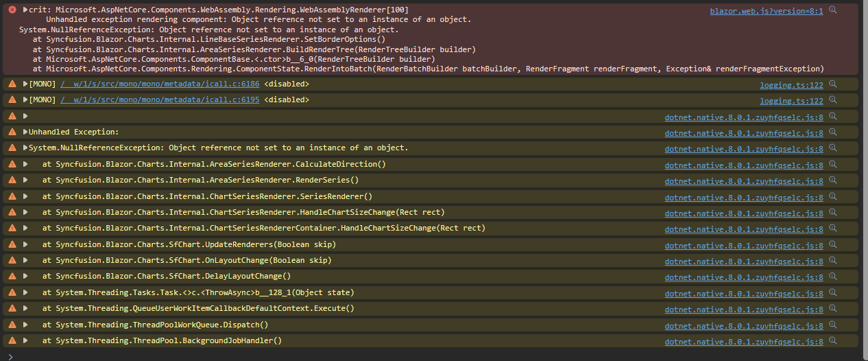Open dotnet.native link on CalculateDirection row

744,165
